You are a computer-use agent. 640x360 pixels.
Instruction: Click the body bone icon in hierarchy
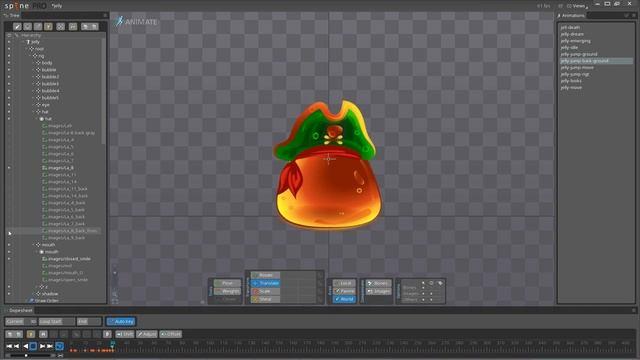pyautogui.click(x=38, y=63)
